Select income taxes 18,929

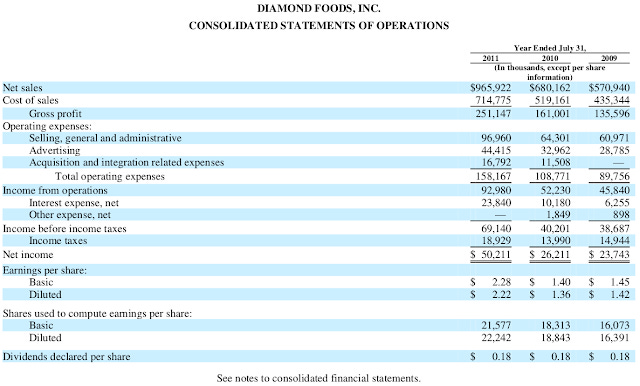[x=496, y=241]
